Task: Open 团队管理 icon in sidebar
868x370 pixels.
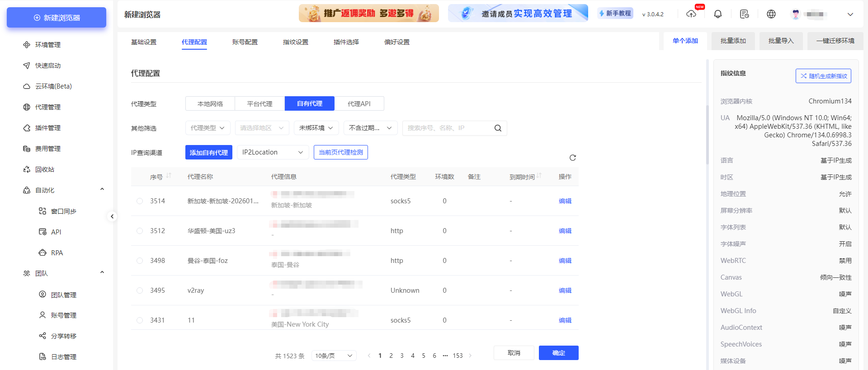Action: click(x=42, y=294)
